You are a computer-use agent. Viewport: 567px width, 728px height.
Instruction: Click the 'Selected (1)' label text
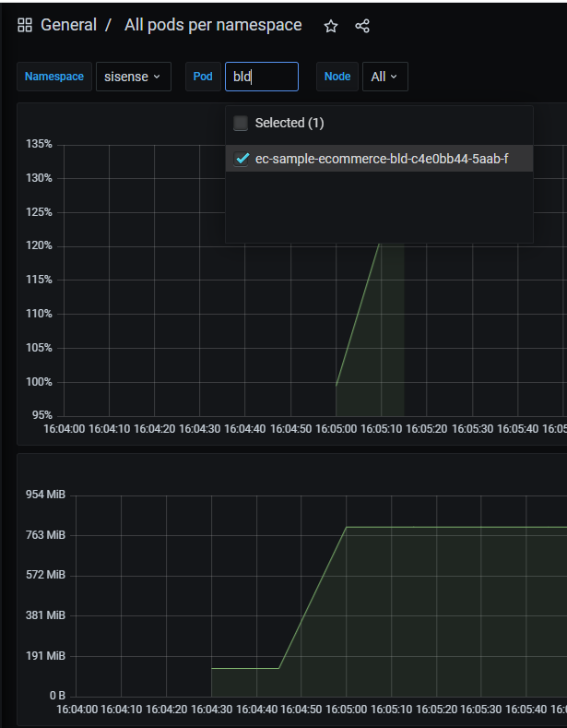[289, 123]
